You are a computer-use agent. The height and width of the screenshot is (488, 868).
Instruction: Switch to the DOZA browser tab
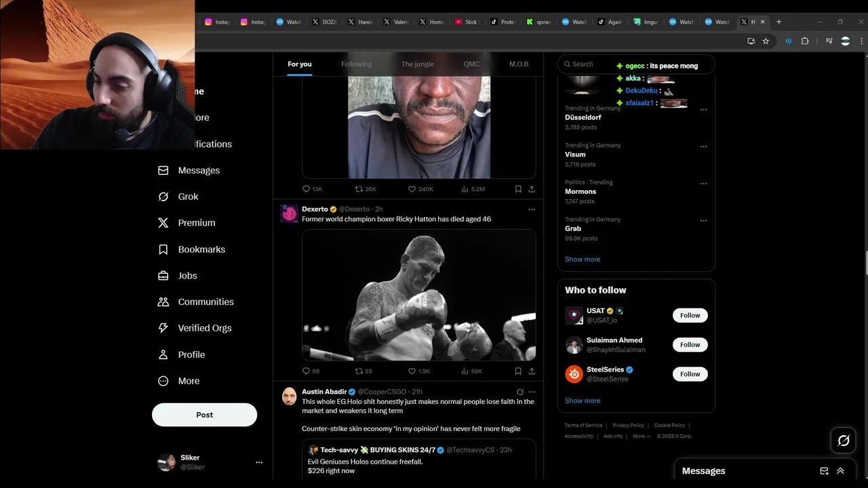pyautogui.click(x=324, y=22)
